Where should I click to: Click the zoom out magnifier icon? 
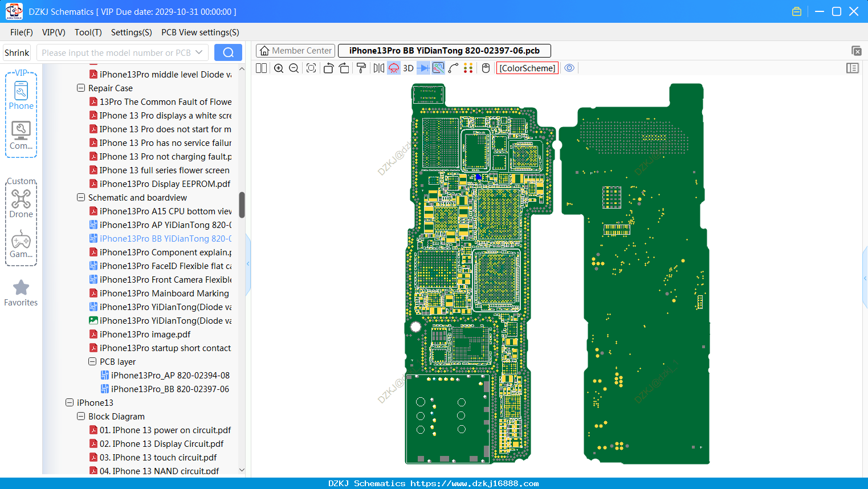[294, 68]
